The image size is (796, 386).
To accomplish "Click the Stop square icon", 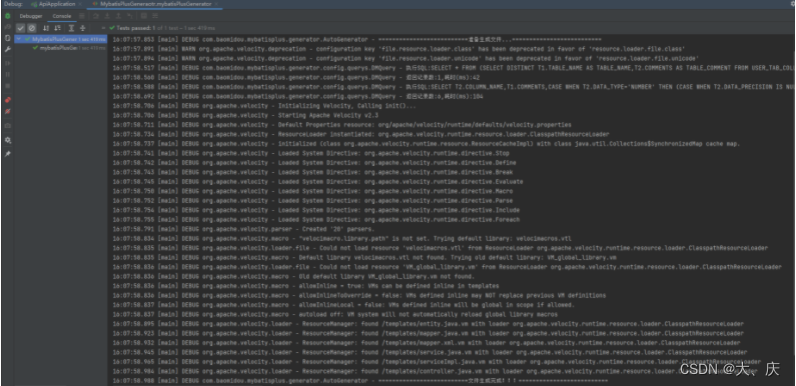I will pos(8,85).
